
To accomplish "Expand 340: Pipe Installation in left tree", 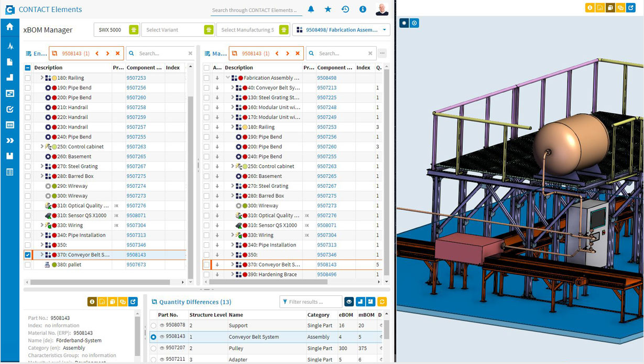I will click(42, 235).
